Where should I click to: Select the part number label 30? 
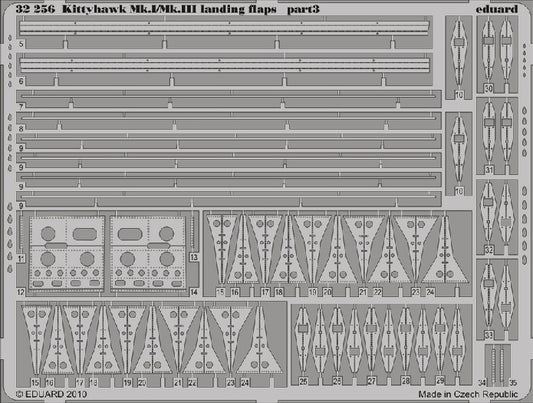click(x=488, y=89)
